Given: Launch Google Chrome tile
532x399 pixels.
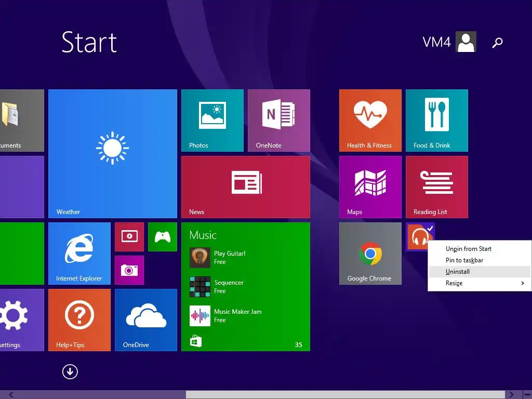Looking at the screenshot, I should click(x=370, y=254).
